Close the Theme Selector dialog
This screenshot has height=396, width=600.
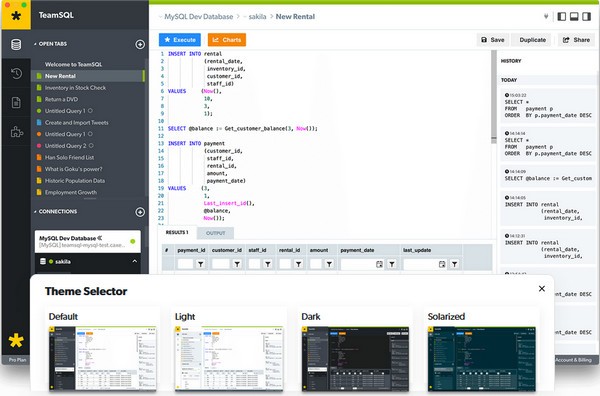coord(542,288)
